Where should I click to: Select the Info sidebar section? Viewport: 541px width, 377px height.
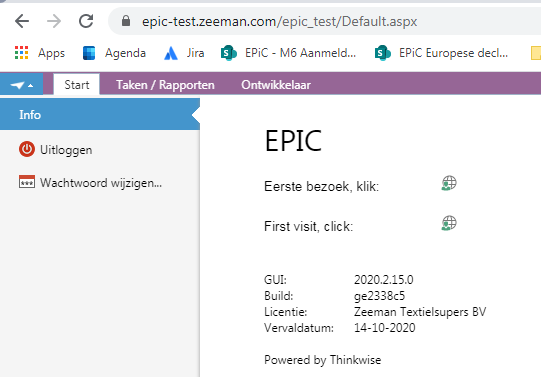pos(100,115)
